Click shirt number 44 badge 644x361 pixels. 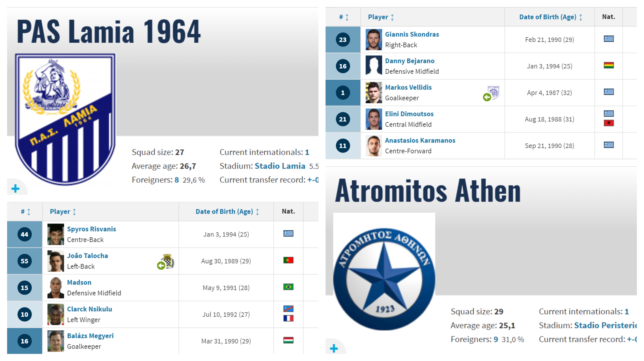click(x=24, y=234)
